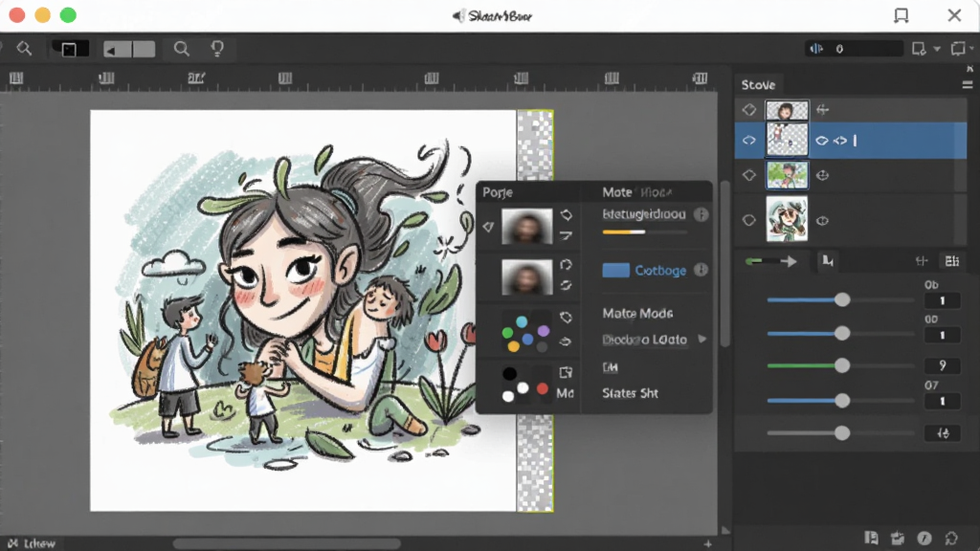Viewport: 980px width, 551px height.
Task: Click the canvas edit square icon in toolbar
Action: [919, 49]
